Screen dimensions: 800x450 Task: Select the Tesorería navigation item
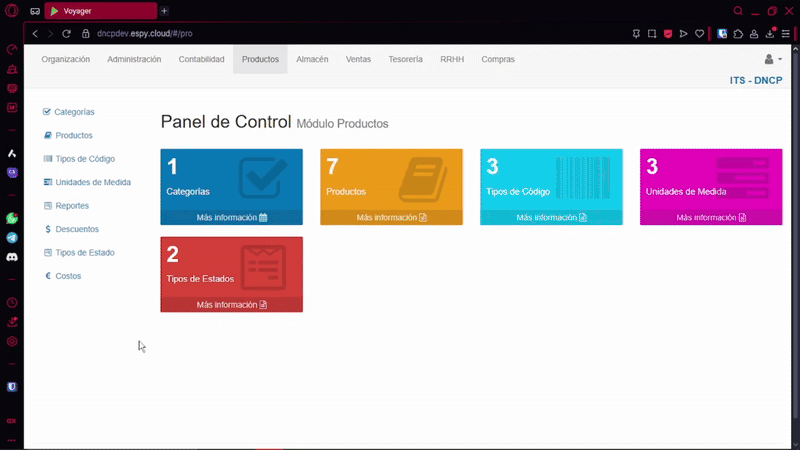pyautogui.click(x=405, y=60)
